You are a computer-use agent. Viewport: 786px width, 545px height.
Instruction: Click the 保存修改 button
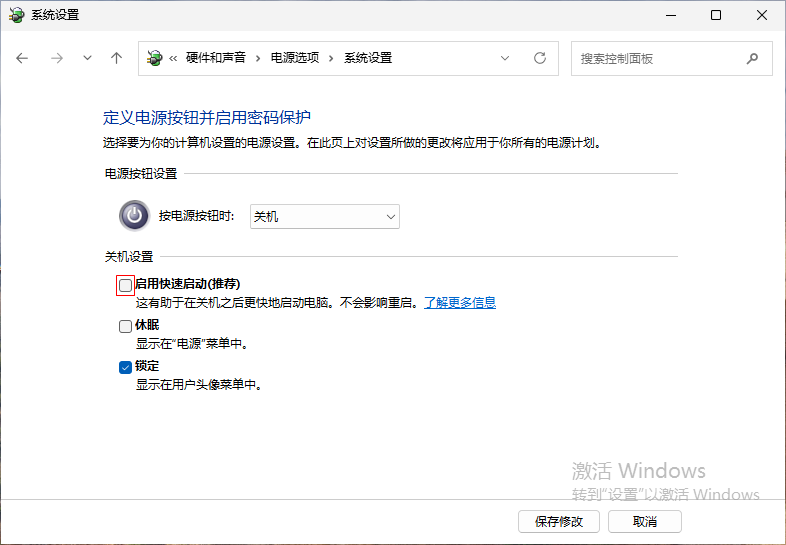pos(559,521)
